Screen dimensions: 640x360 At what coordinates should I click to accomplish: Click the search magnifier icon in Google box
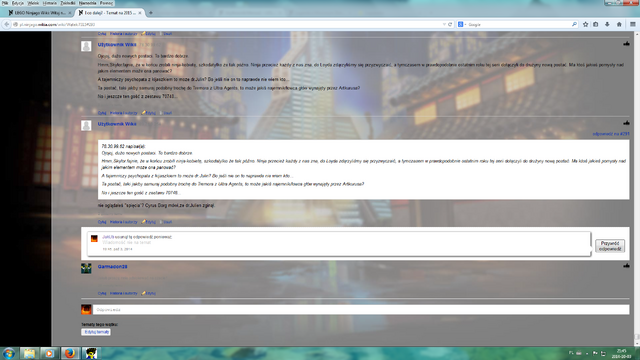point(574,24)
